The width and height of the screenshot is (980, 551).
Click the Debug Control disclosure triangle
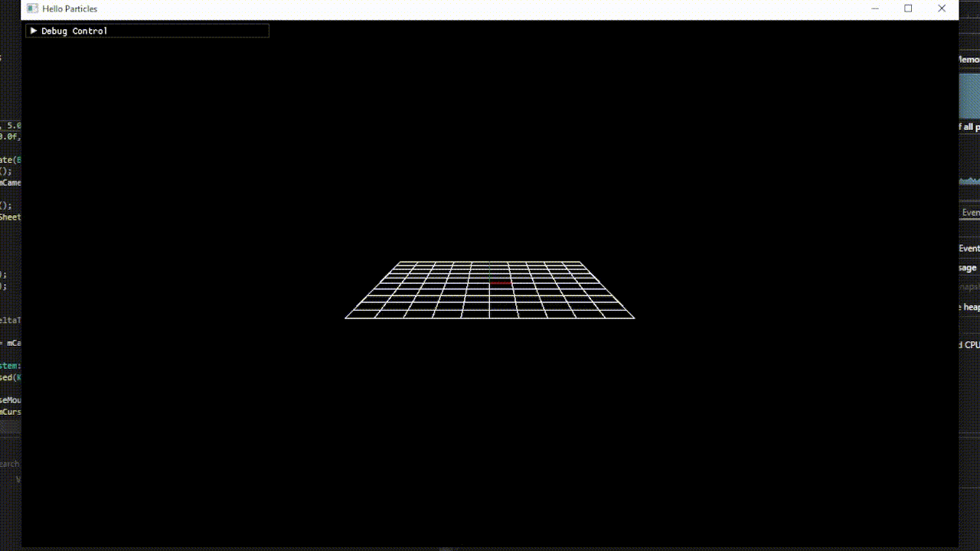[34, 31]
